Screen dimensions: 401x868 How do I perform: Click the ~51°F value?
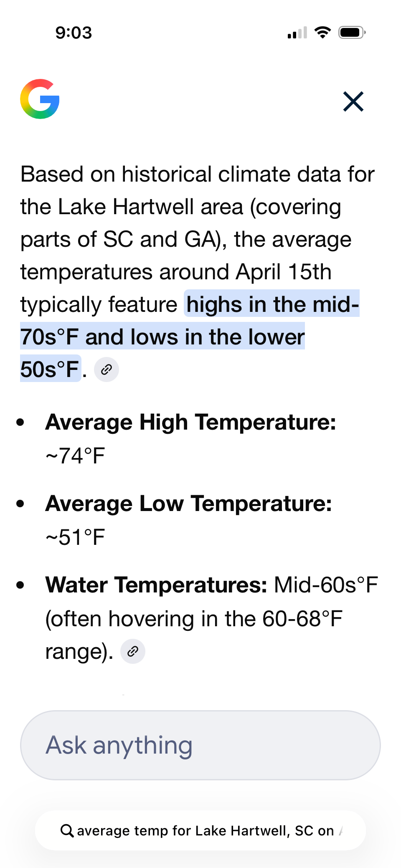point(75,537)
